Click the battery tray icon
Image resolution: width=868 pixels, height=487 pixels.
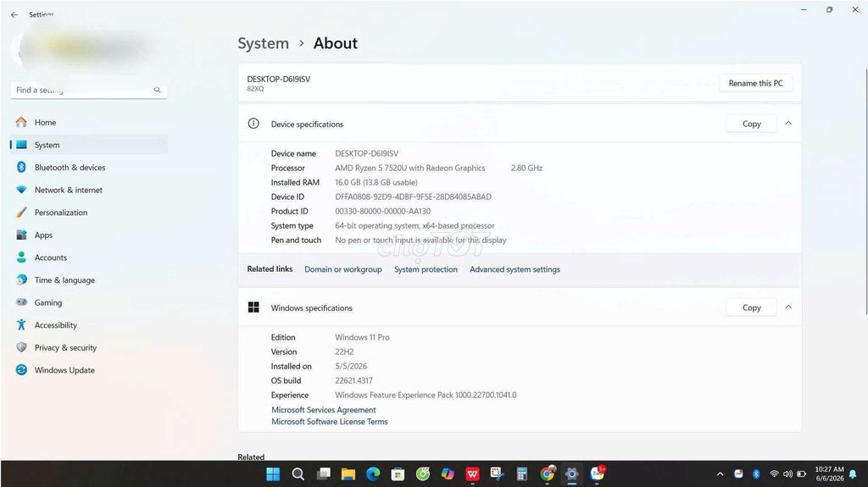tap(801, 474)
